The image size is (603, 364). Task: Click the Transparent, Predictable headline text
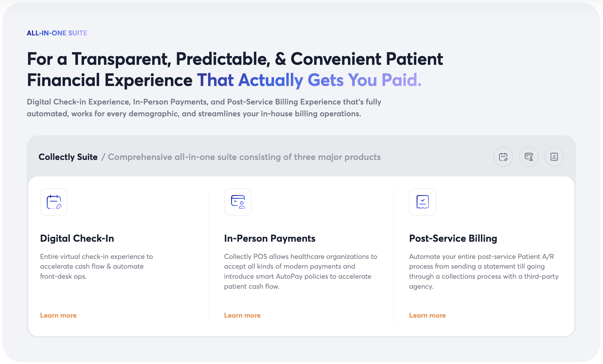(x=235, y=59)
